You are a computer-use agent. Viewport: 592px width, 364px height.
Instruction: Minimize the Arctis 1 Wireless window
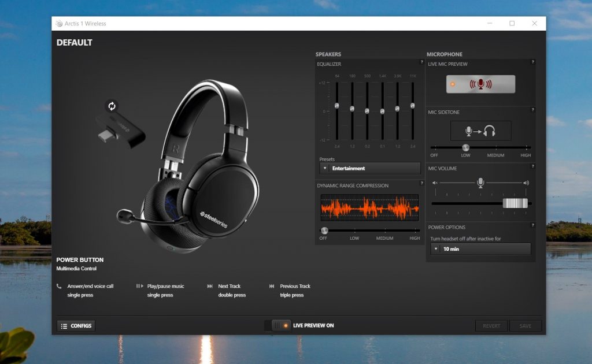(490, 23)
